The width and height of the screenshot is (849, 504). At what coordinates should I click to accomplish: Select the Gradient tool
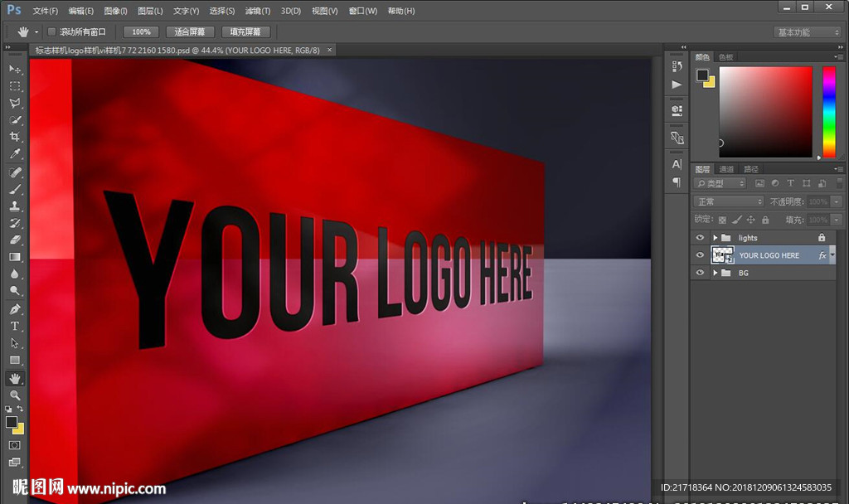tap(15, 257)
